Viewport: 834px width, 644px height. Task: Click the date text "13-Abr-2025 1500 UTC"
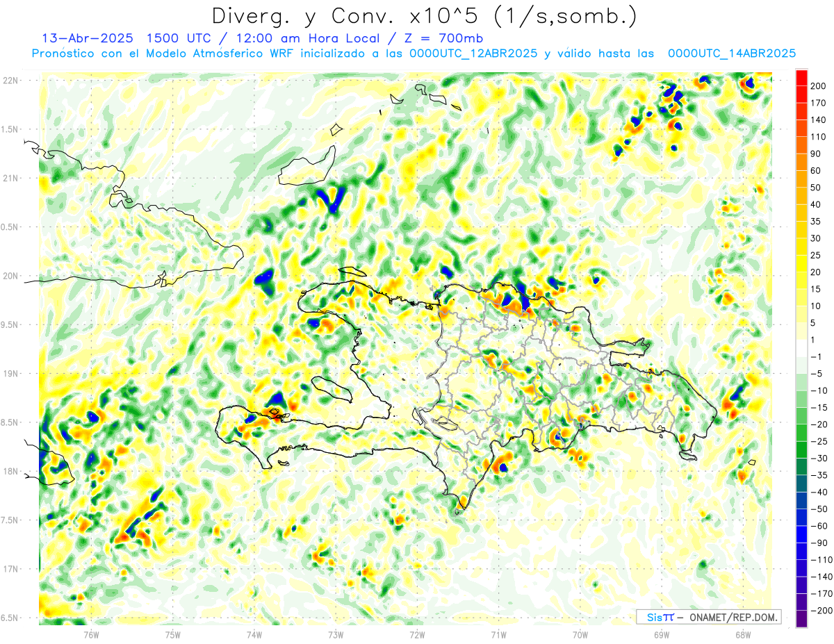tap(127, 38)
